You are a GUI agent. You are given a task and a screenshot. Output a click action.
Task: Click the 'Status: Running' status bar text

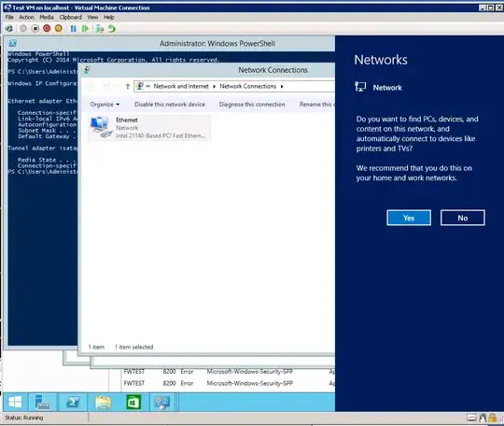[x=23, y=418]
